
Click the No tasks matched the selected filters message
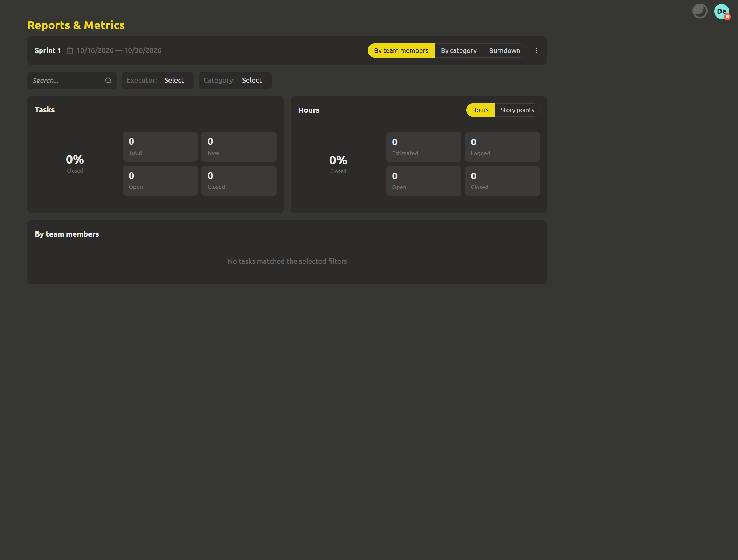287,261
